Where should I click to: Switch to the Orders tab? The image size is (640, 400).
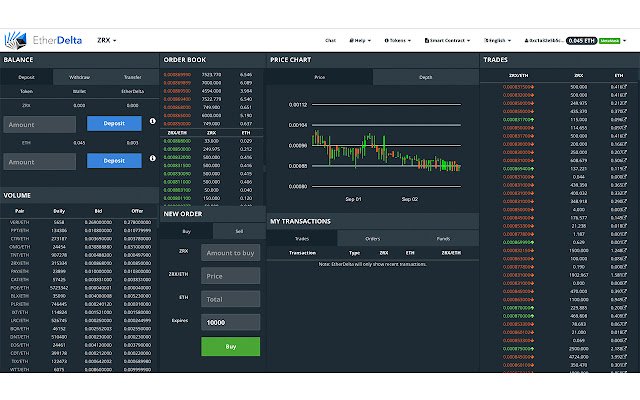373,239
